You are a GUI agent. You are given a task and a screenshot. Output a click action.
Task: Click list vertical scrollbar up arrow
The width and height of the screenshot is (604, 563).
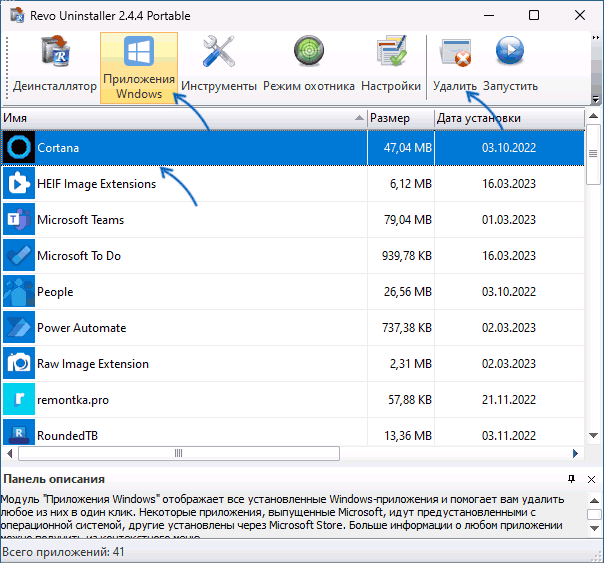594,116
